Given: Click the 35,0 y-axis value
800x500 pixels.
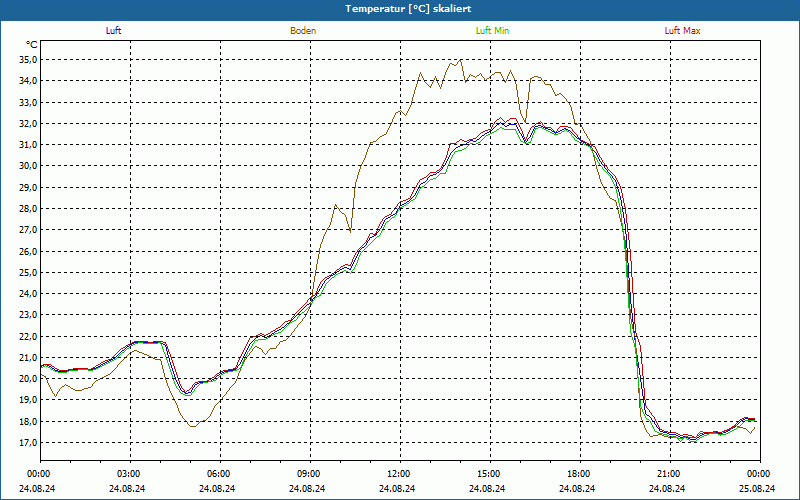Looking at the screenshot, I should coord(29,60).
